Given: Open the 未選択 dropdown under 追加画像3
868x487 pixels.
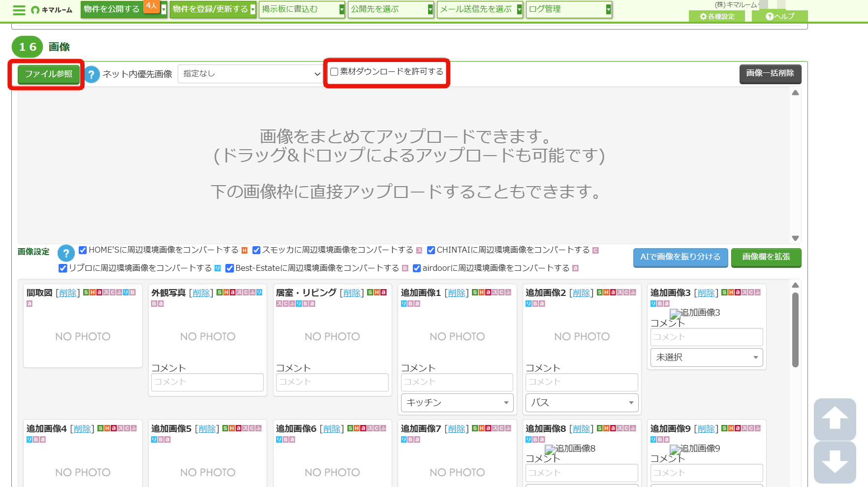Looking at the screenshot, I should (707, 357).
